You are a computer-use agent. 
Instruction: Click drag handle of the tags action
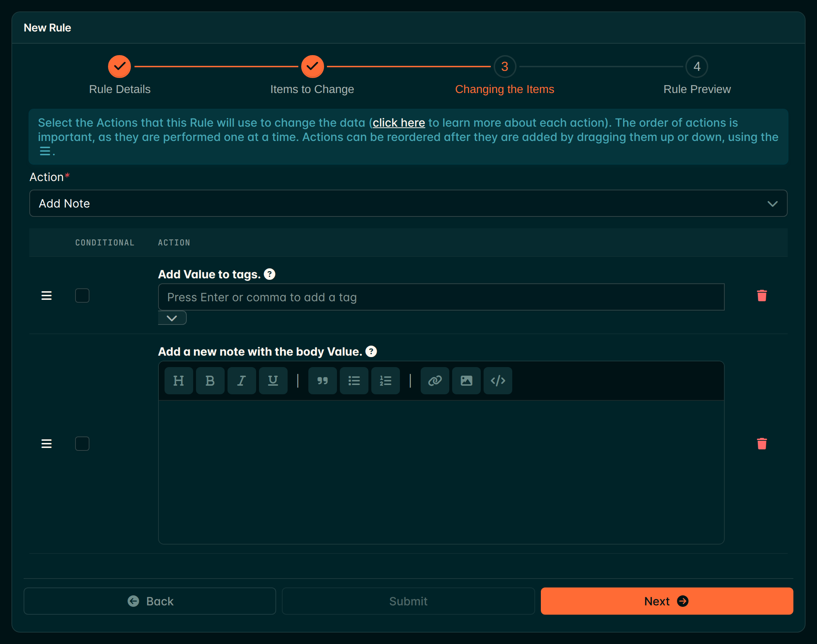(47, 296)
